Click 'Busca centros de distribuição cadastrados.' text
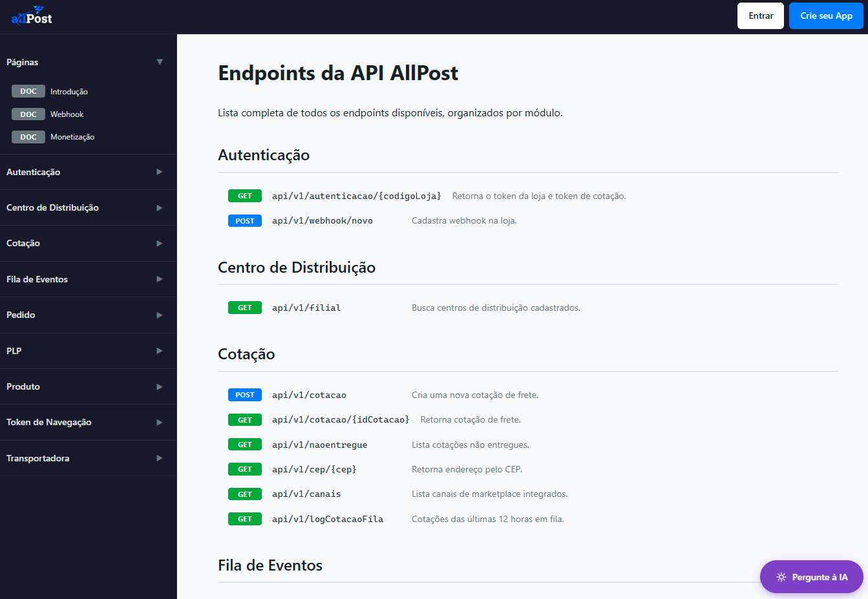 496,308
